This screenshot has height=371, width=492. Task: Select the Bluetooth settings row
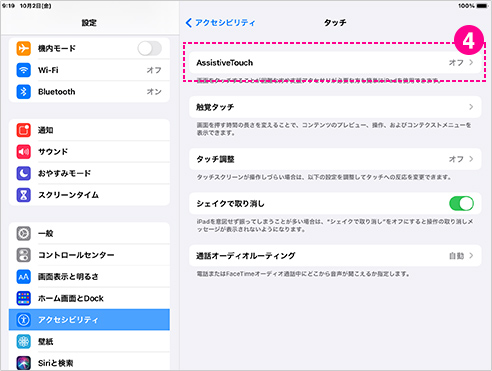tap(89, 92)
